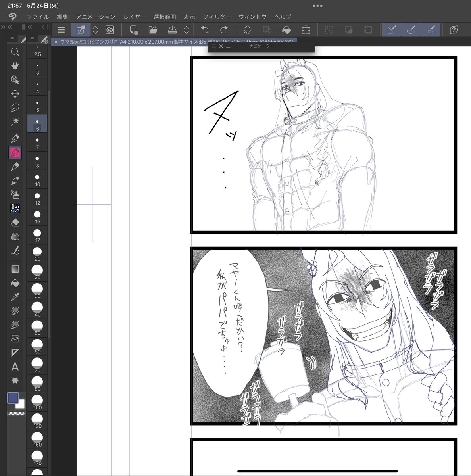Open the command bar hamburger menu
This screenshot has width=471, height=476.
61,30
